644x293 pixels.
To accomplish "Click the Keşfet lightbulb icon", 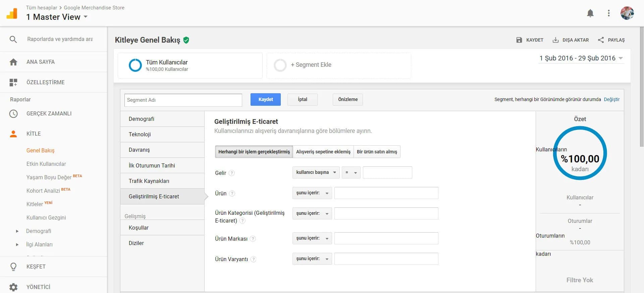I will (x=13, y=266).
